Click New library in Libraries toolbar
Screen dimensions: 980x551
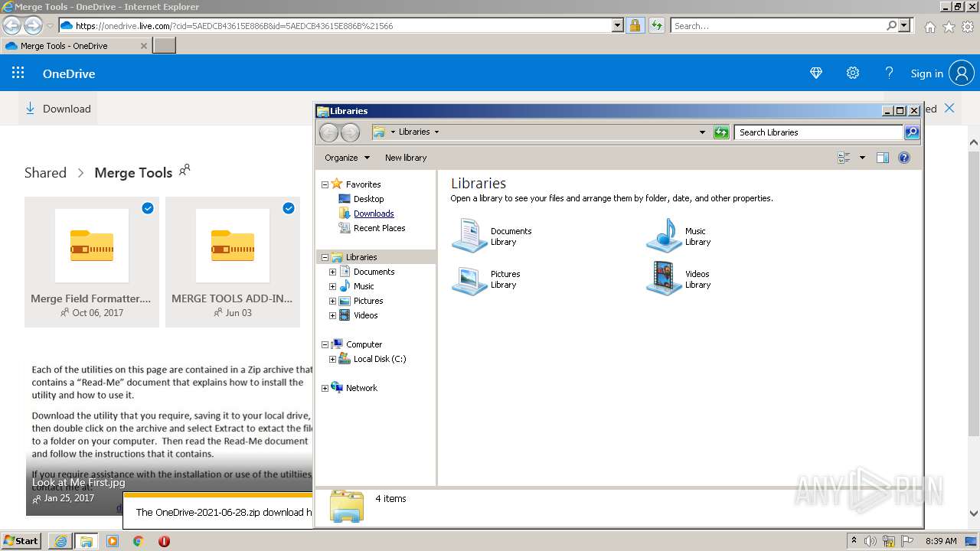pos(406,158)
